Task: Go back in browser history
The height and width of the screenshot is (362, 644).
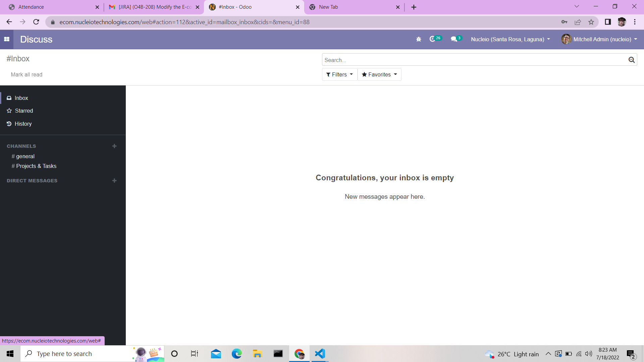Action: tap(9, 22)
